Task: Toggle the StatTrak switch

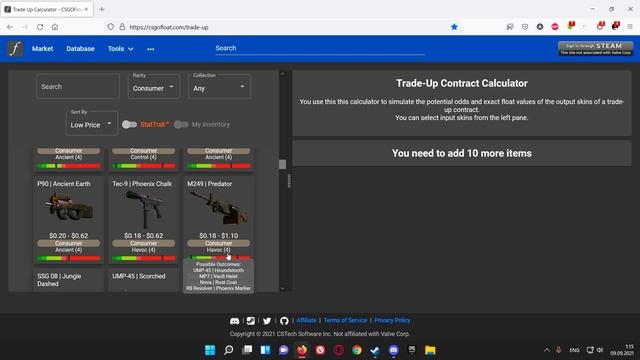Action: [x=129, y=124]
